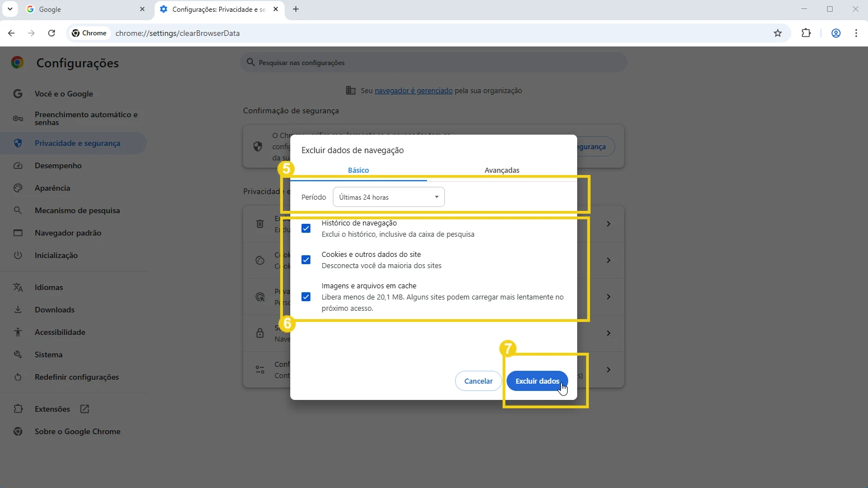Click the wrench icon for Sistema
The image size is (868, 488).
[18, 355]
